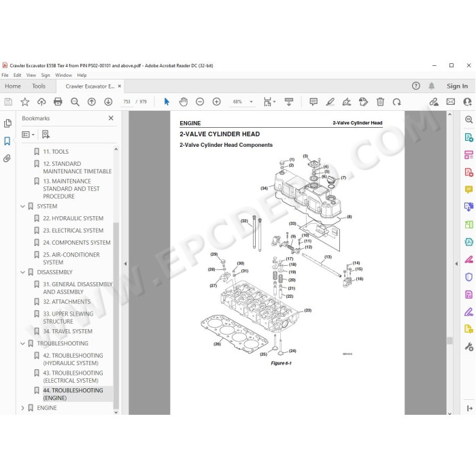Collapse the SYSTEM bookmark group

(x=22, y=207)
